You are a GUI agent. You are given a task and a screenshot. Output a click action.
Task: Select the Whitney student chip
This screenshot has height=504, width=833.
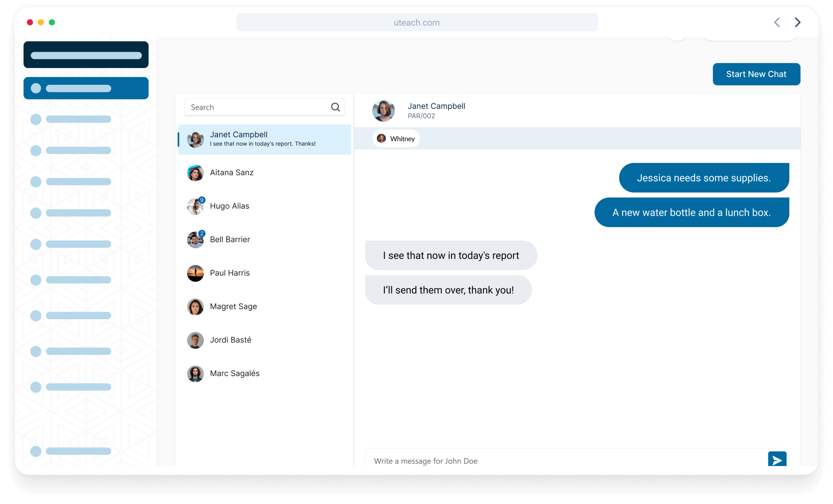click(x=396, y=139)
